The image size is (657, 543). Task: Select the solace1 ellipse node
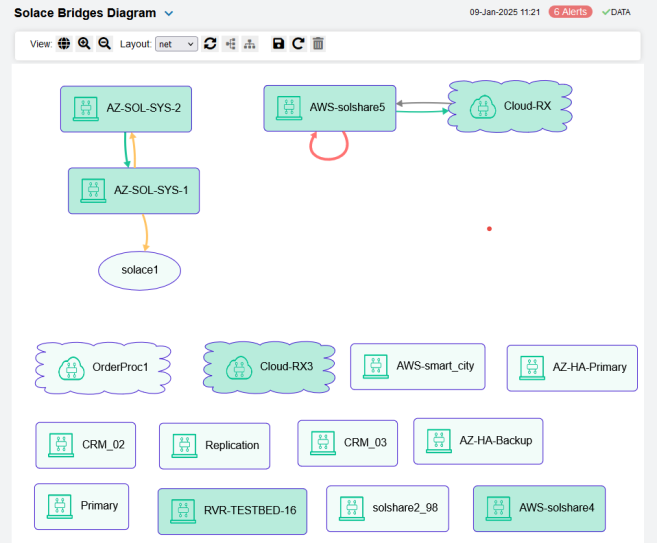pos(141,270)
